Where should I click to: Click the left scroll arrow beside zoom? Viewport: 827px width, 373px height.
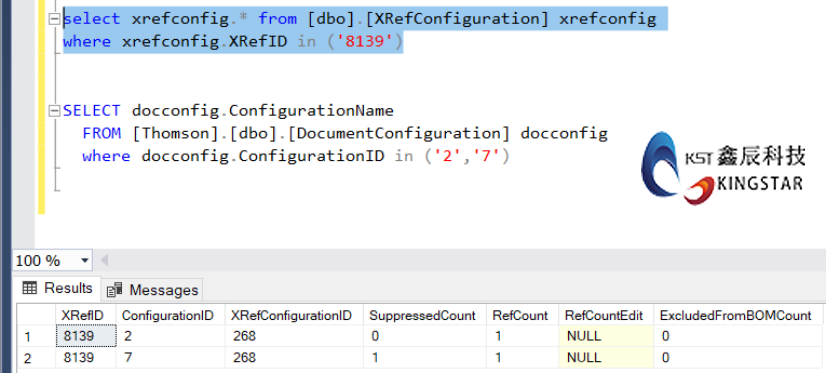104,260
